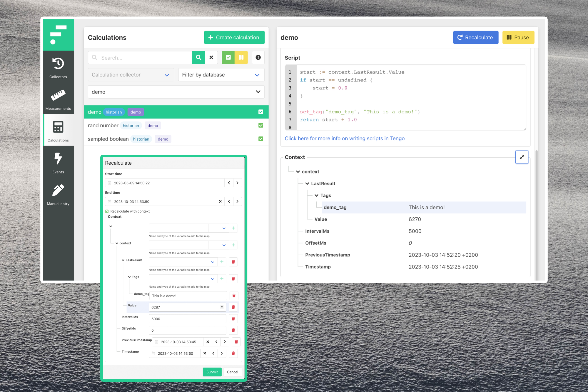This screenshot has height=392, width=588.
Task: Toggle the rand number calculation checkbox
Action: tap(261, 125)
